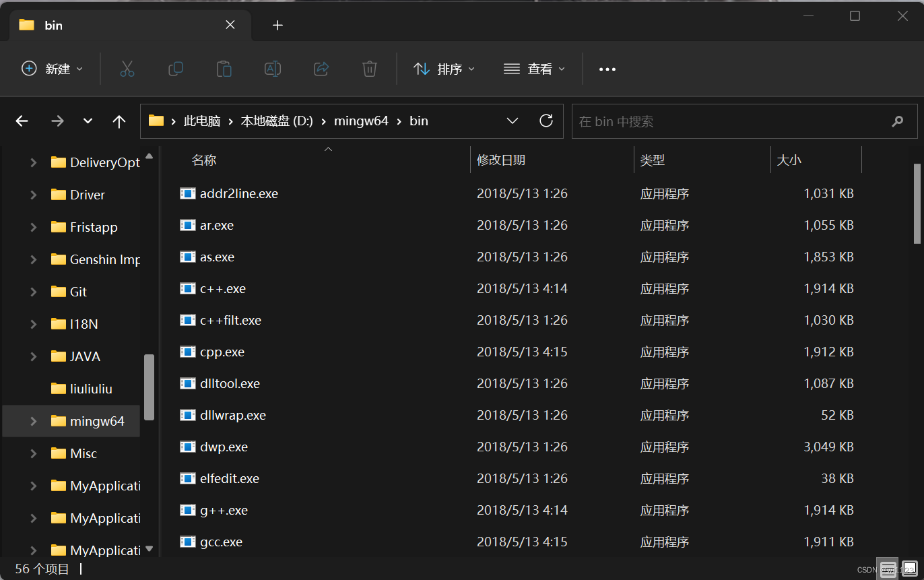Screen dimensions: 924x580
Task: Add a new tab with plus button
Action: [x=277, y=25]
